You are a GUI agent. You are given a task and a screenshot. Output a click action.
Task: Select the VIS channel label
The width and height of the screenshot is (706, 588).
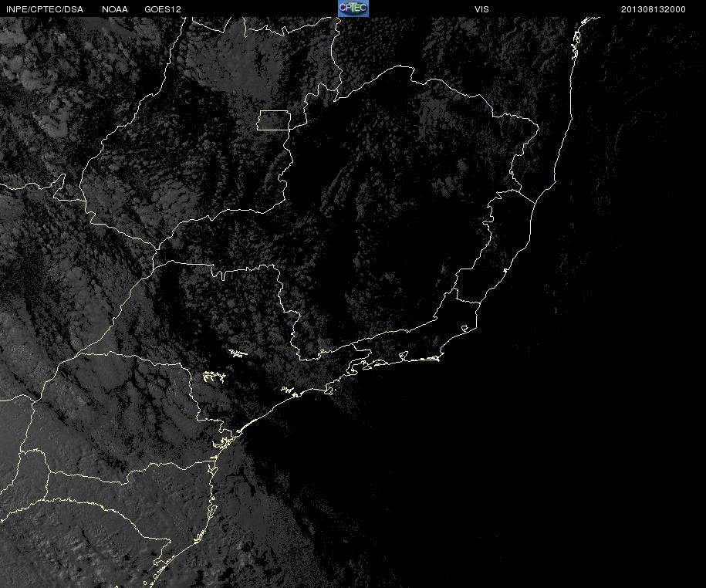pos(481,9)
